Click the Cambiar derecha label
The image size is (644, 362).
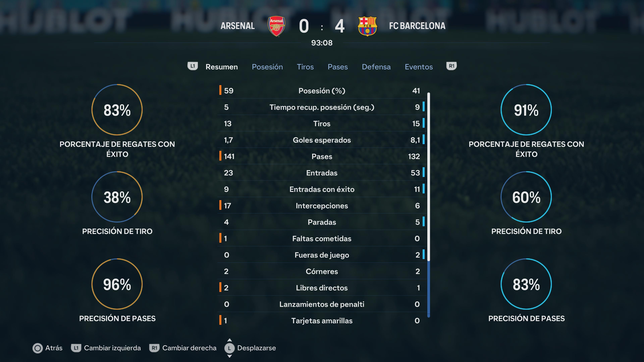[189, 348]
